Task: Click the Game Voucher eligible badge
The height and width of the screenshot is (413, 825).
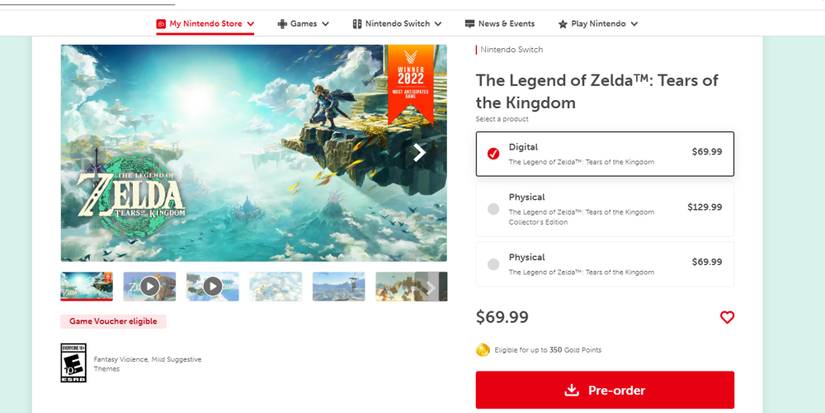Action: [113, 322]
